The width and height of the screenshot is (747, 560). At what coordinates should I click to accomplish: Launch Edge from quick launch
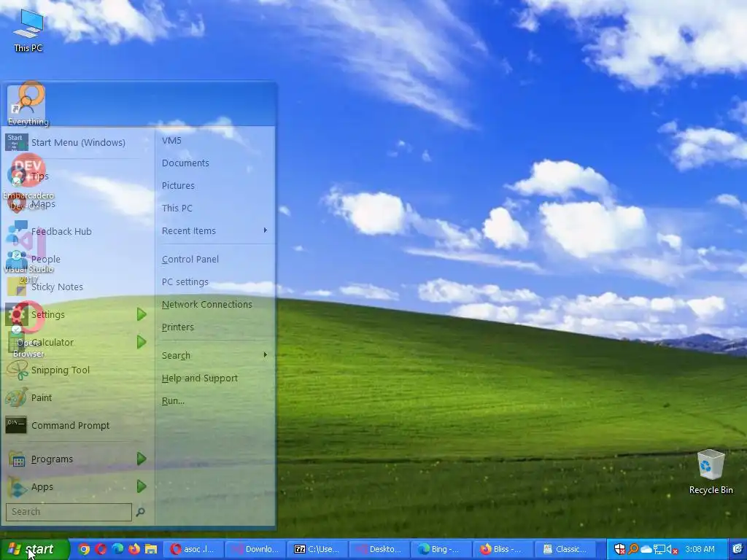click(117, 549)
